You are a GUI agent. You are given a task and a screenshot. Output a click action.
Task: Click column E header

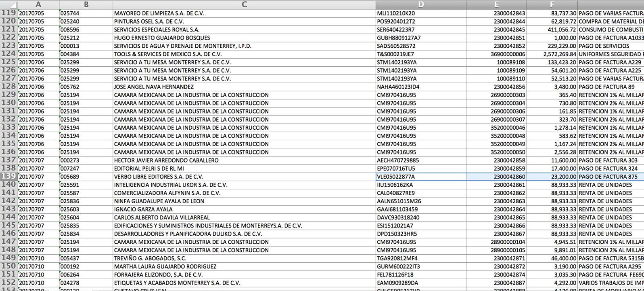tap(496, 4)
